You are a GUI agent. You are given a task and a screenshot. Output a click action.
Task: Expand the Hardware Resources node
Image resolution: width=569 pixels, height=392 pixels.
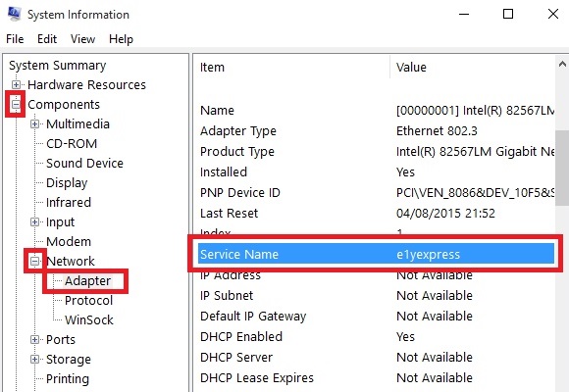(x=16, y=84)
